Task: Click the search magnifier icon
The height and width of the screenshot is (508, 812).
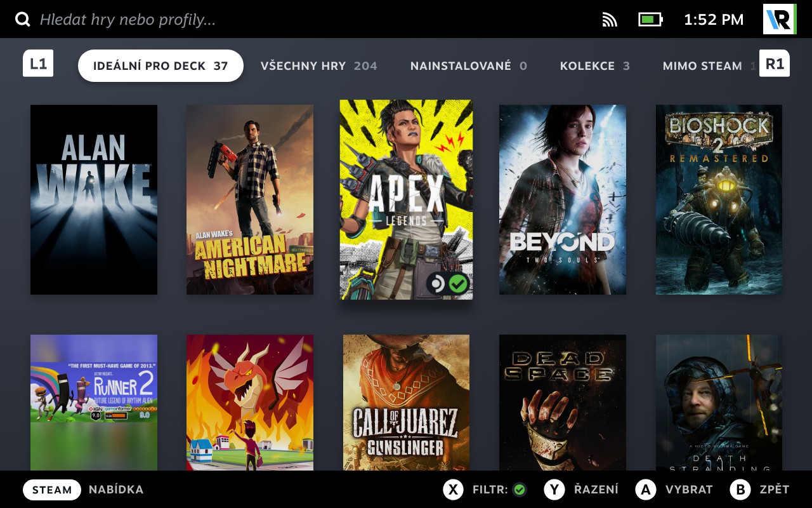Action: 23,20
